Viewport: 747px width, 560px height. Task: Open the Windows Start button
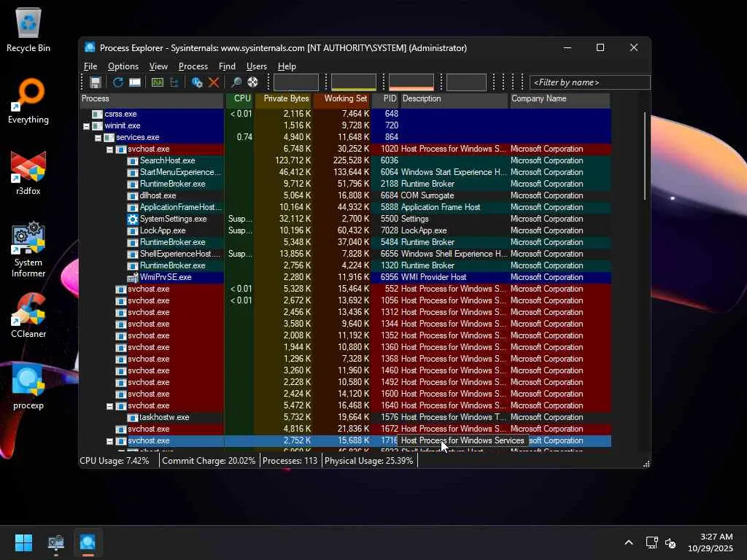click(x=23, y=542)
